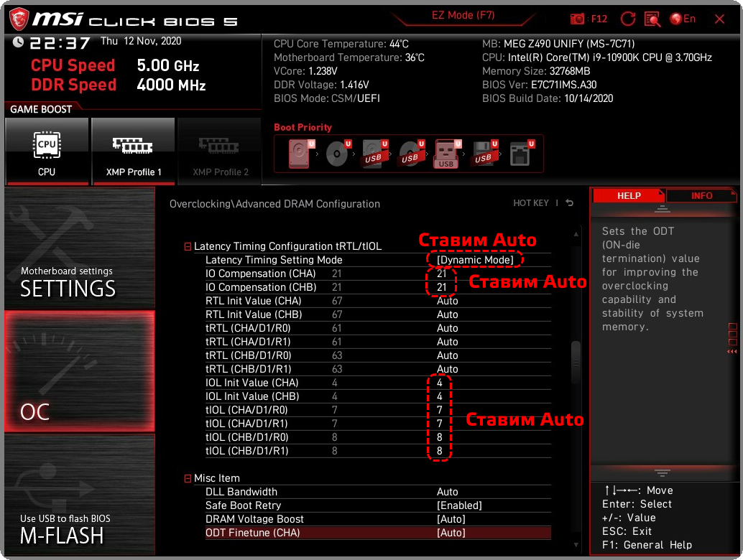Select the Safe Boot Retry row label
743x560 pixels.
click(243, 505)
